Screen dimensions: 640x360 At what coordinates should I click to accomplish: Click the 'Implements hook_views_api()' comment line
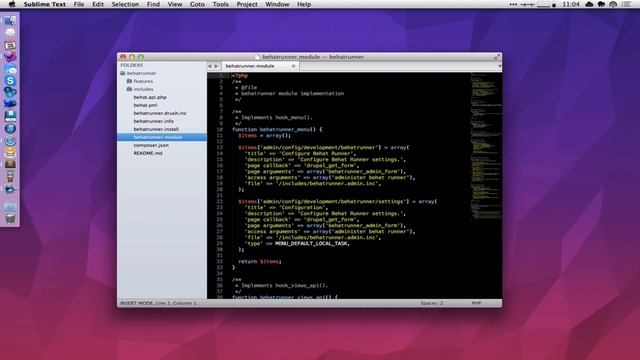(x=281, y=286)
